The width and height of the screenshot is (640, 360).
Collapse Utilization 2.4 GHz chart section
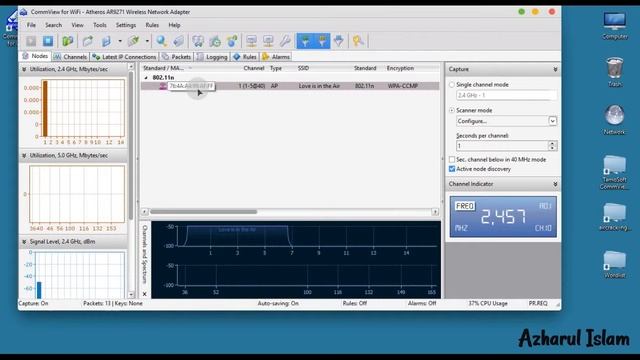(x=24, y=69)
